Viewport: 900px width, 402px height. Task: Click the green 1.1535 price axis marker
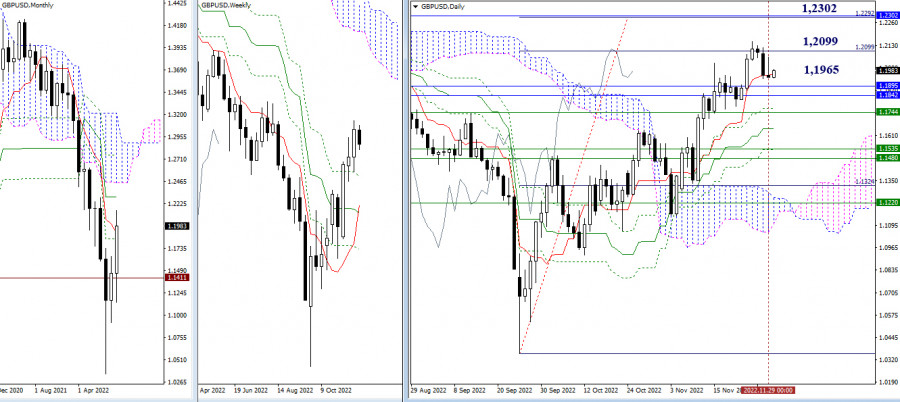tap(886, 149)
